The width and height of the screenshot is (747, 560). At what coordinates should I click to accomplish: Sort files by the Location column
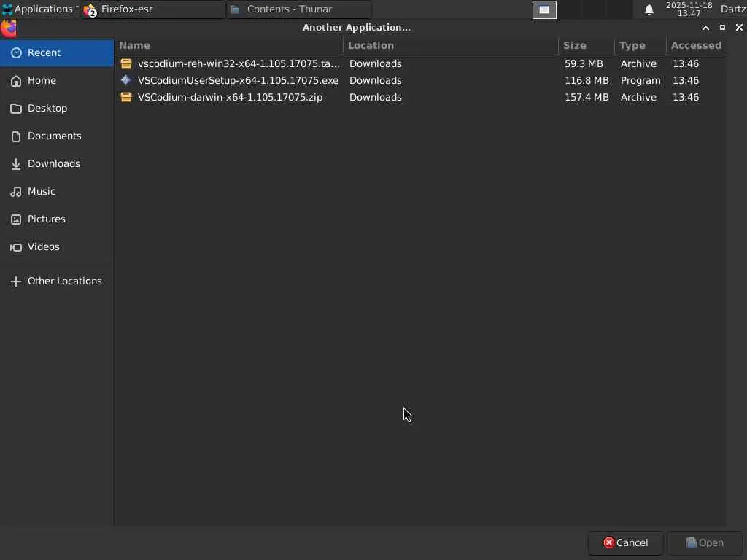pyautogui.click(x=450, y=46)
